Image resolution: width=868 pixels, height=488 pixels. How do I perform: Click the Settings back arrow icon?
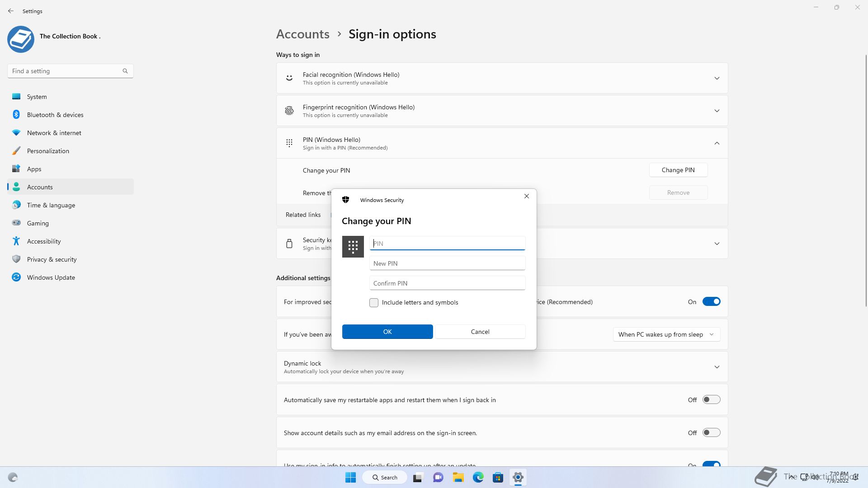pos(11,11)
